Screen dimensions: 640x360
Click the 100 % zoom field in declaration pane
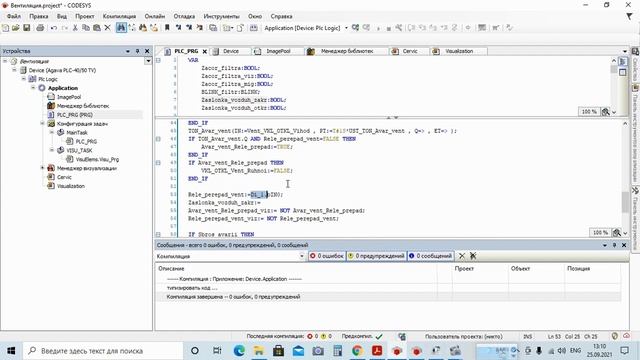click(x=589, y=111)
